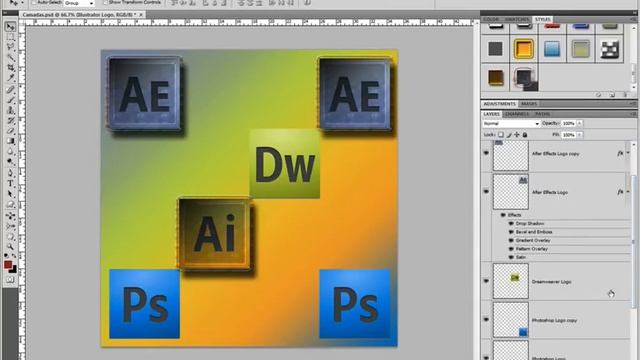Switch to the Swatches tab

click(x=517, y=19)
